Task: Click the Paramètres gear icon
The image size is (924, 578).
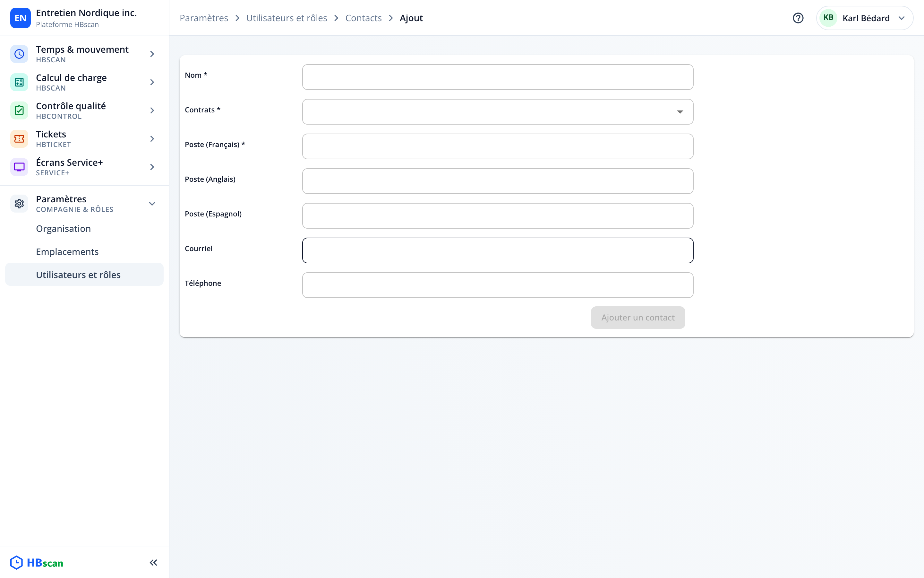Action: [19, 204]
